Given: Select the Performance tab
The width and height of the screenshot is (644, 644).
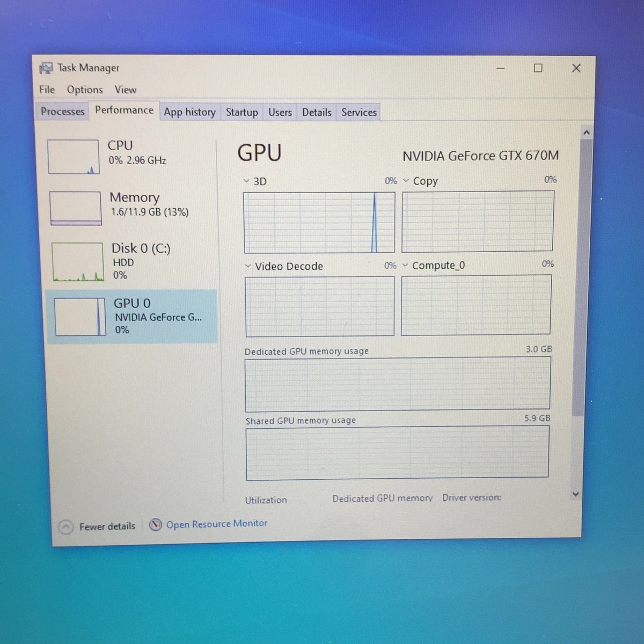Looking at the screenshot, I should (124, 110).
